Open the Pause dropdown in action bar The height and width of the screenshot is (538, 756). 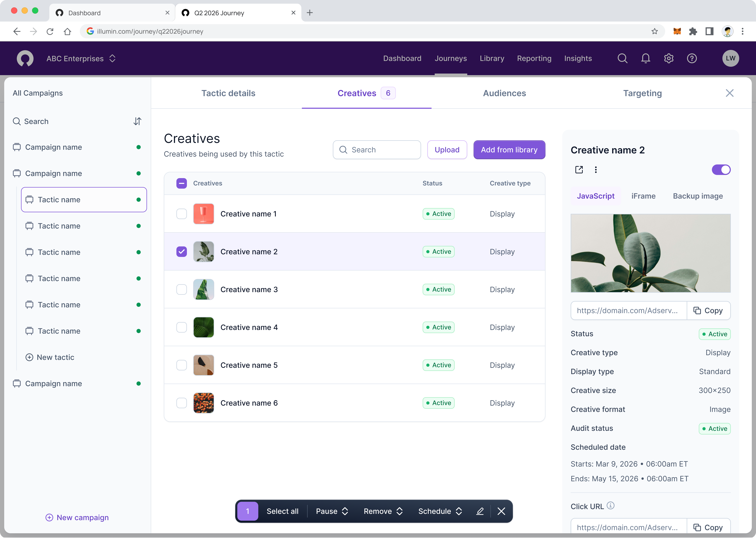click(x=332, y=511)
